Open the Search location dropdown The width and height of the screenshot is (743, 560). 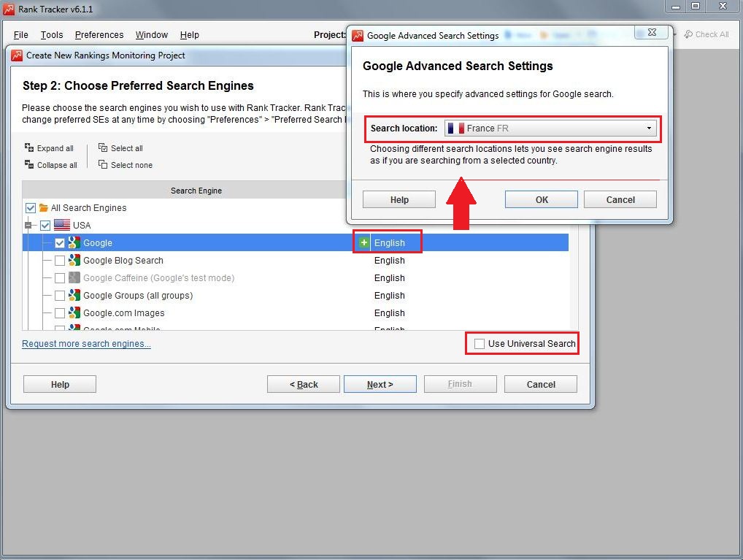pos(550,128)
